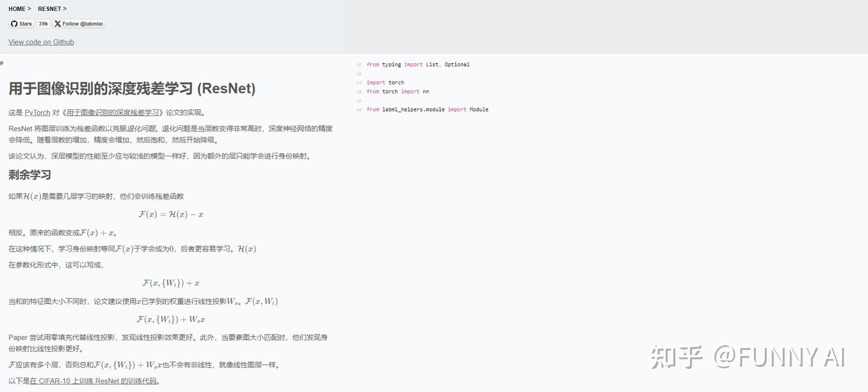
Task: Click the F(x) = H(x) − x formula
Action: pyautogui.click(x=171, y=214)
